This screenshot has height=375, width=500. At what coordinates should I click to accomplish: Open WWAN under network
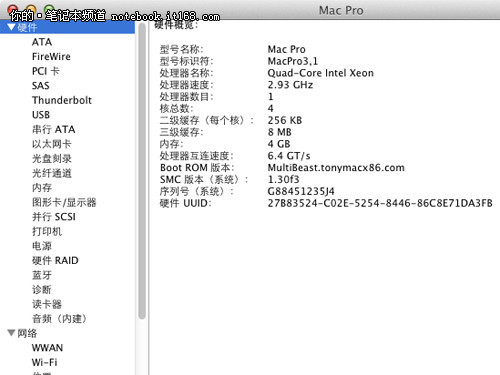pyautogui.click(x=47, y=348)
